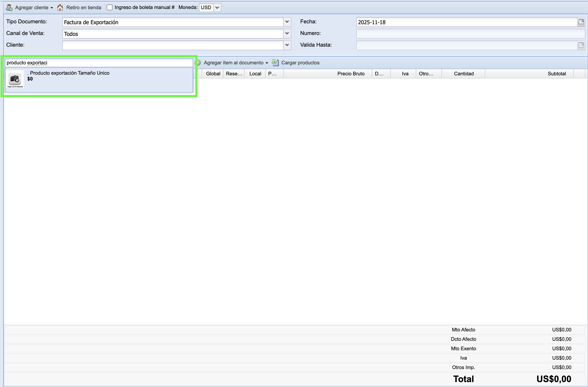Open the Fecha calendar picker icon
The width and height of the screenshot is (588, 387).
581,22
